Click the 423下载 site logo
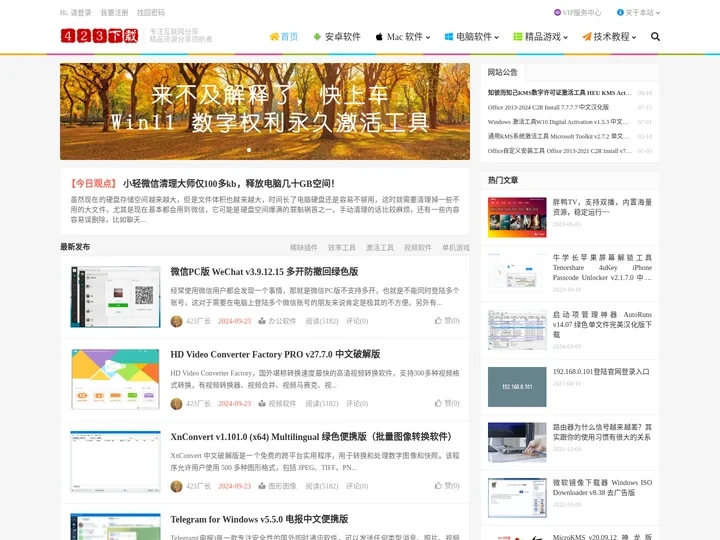Viewport: 720px width, 540px height. (x=99, y=35)
